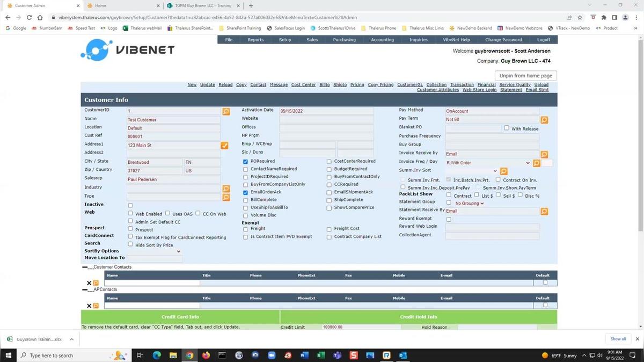Viewport: 644px width, 362px height.
Task: Click the lookup icon beside CustomerID field
Action: [226, 111]
